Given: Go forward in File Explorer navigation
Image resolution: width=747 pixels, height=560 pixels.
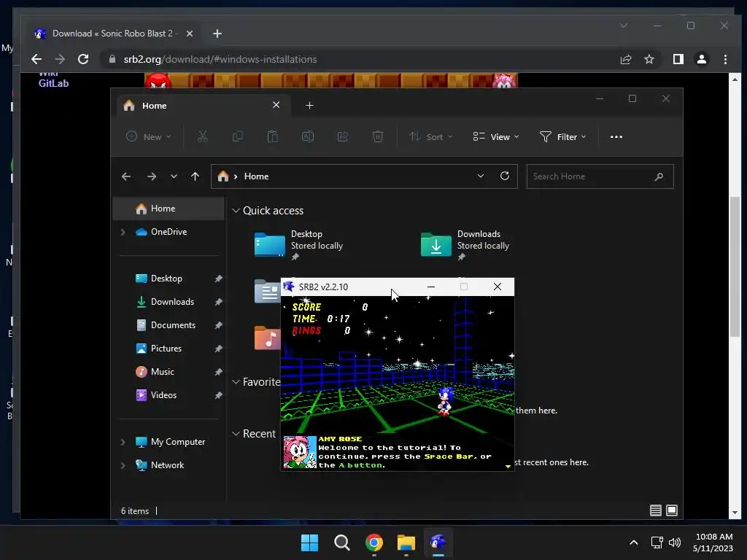Looking at the screenshot, I should point(152,176).
